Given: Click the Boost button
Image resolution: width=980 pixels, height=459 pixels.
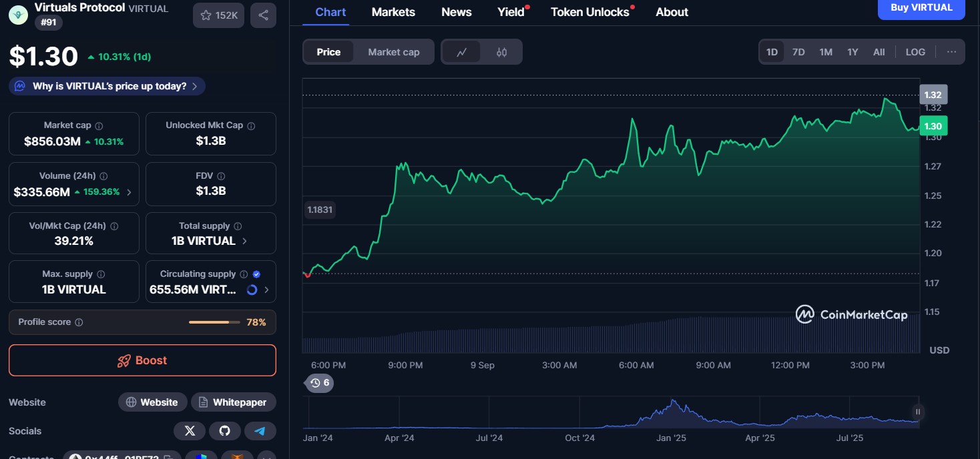Looking at the screenshot, I should [142, 360].
